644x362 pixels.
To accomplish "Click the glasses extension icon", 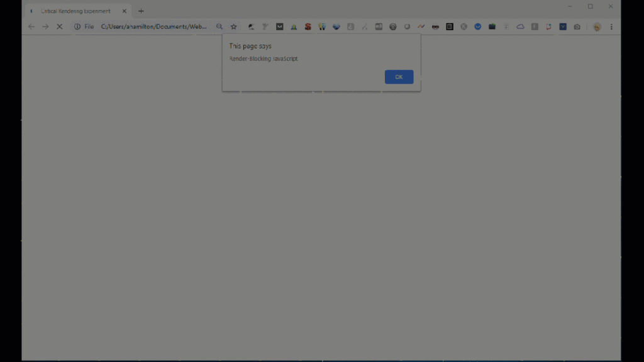I will click(435, 27).
